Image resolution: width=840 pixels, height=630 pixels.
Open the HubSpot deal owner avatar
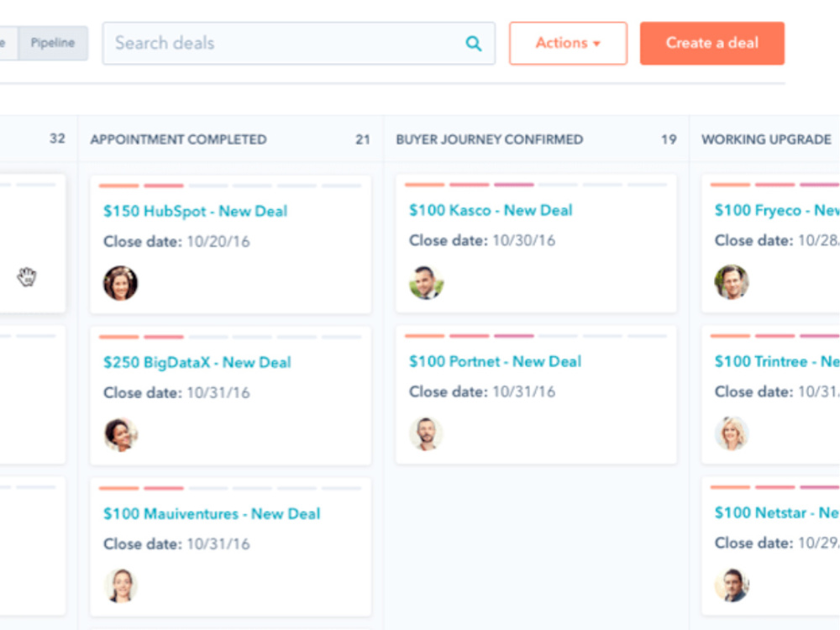click(x=120, y=283)
